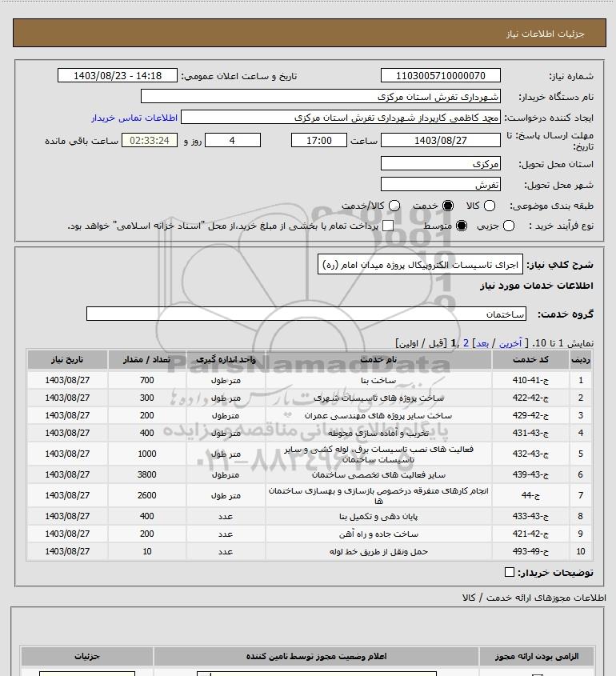Viewport: 616px width, 676px height.
Task: Click service name ساخت بنا
Action: point(378,380)
